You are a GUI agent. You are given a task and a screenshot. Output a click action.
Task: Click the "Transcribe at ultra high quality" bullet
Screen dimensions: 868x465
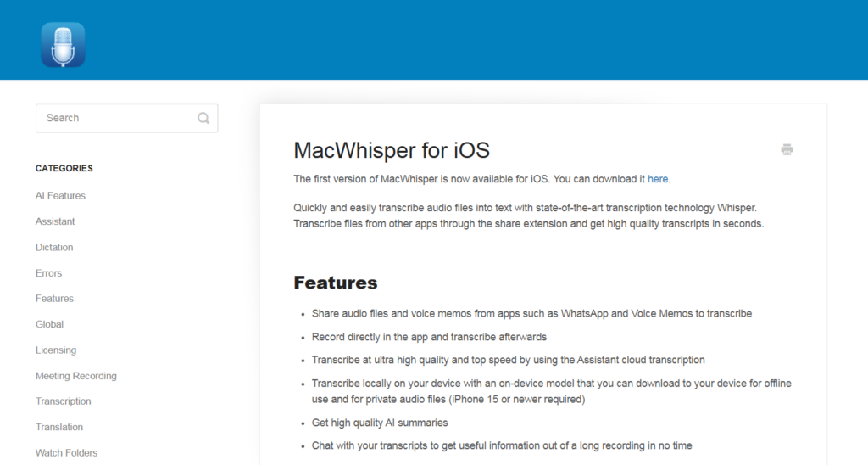point(509,361)
